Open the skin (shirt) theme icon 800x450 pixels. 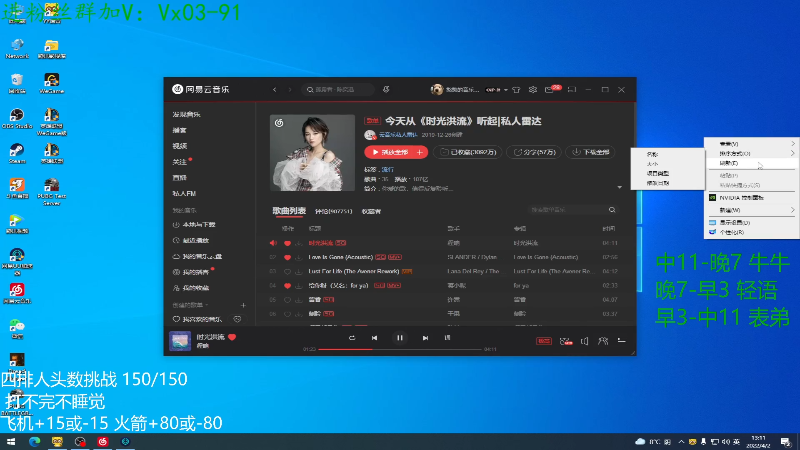(x=516, y=90)
